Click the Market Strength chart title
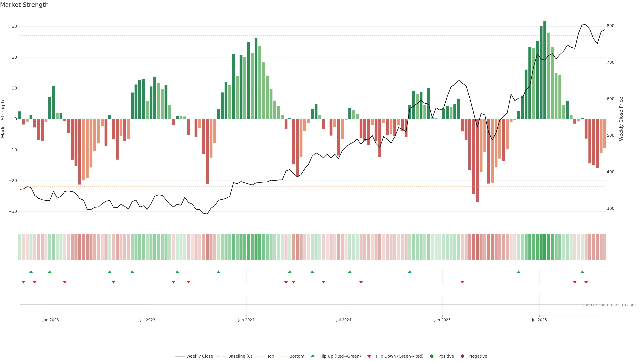The width and height of the screenshot is (644, 362). pyautogui.click(x=24, y=5)
